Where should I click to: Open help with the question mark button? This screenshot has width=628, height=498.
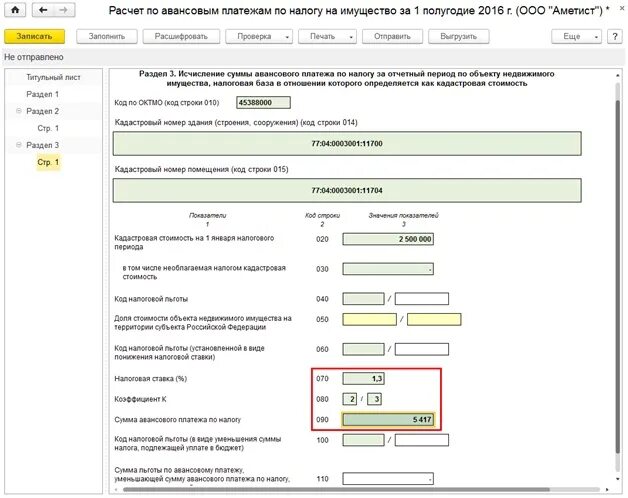tap(615, 36)
